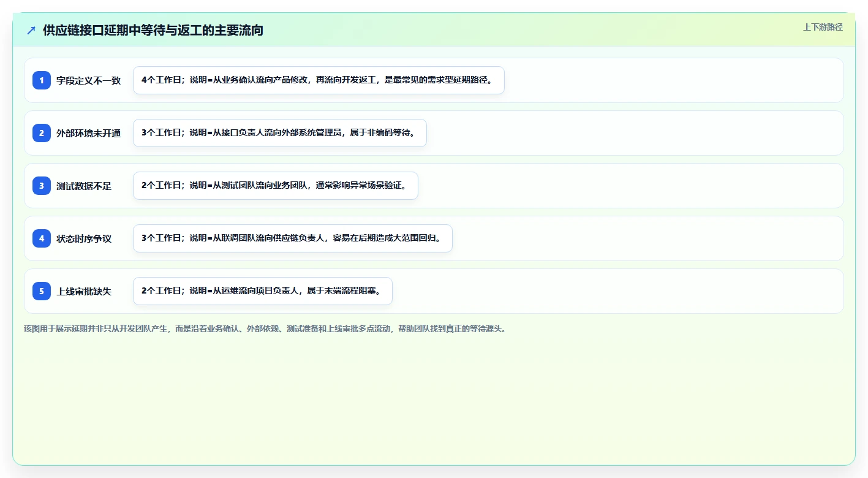The image size is (868, 478).
Task: Click the 状态时序争议 row label
Action: pyautogui.click(x=84, y=238)
